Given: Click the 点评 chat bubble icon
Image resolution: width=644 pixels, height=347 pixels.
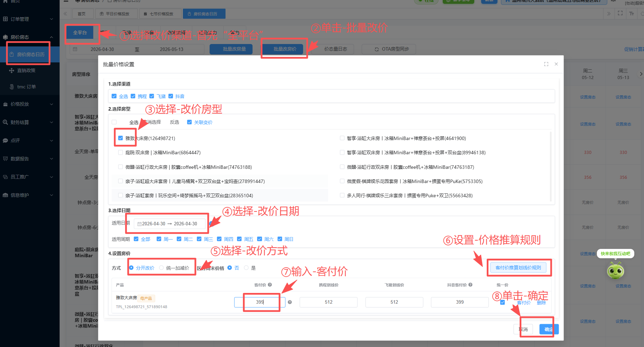Looking at the screenshot, I should click(x=5, y=140).
